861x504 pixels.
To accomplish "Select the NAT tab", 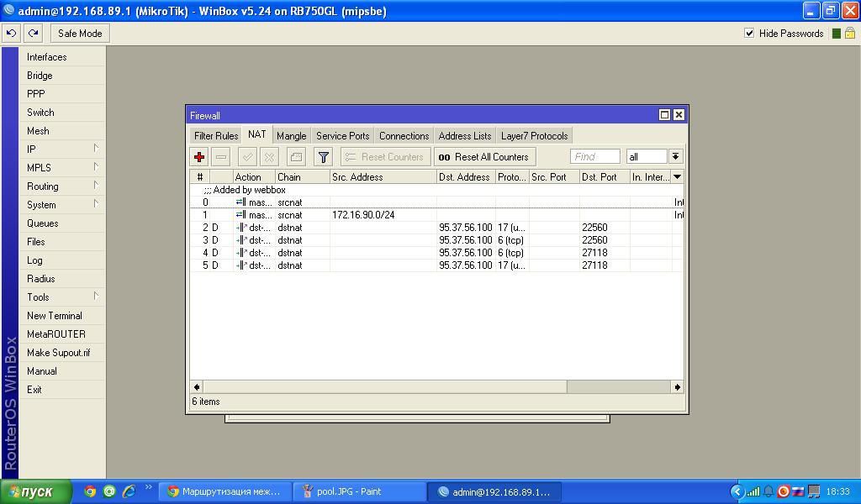I will click(257, 134).
